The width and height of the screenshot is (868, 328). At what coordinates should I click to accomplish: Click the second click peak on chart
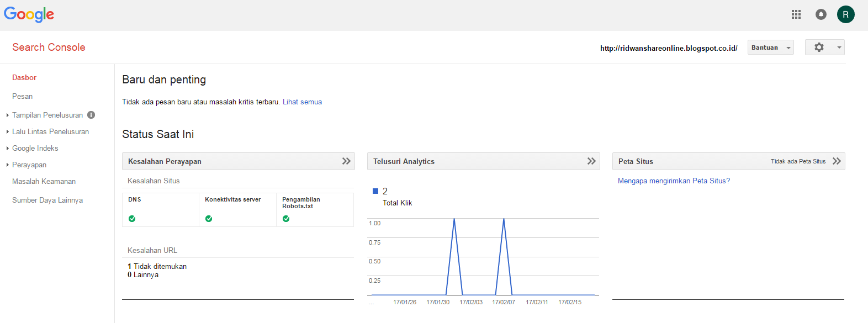(504, 219)
